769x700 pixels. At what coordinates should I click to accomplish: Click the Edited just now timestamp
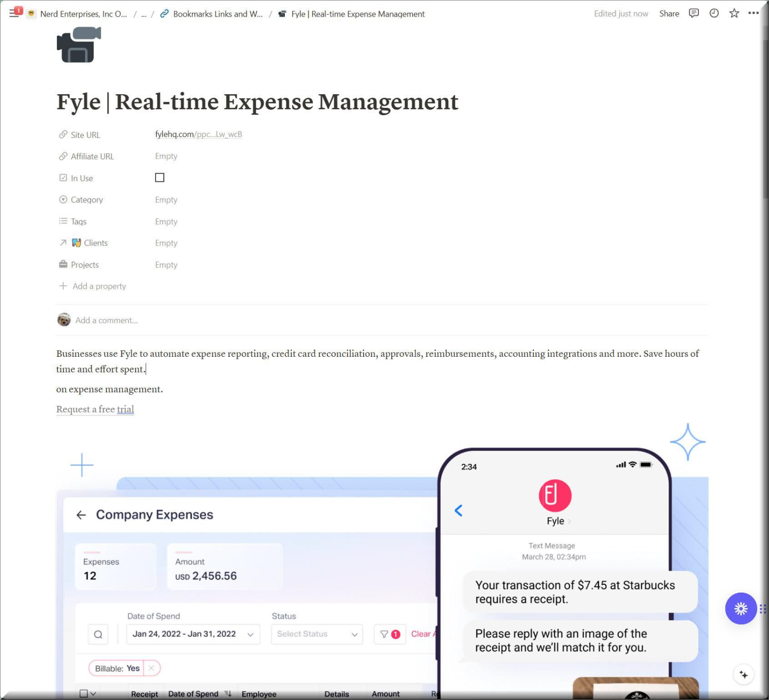point(621,14)
